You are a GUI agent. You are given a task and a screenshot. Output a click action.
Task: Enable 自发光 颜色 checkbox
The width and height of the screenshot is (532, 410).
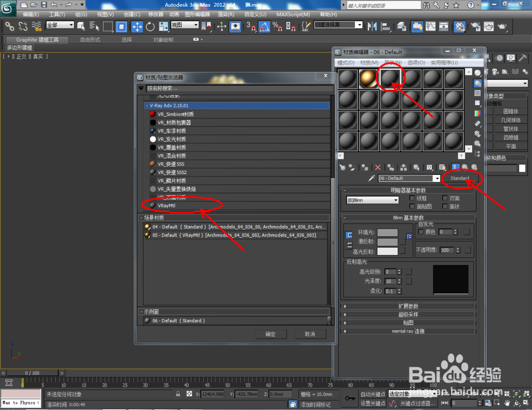pyautogui.click(x=421, y=232)
